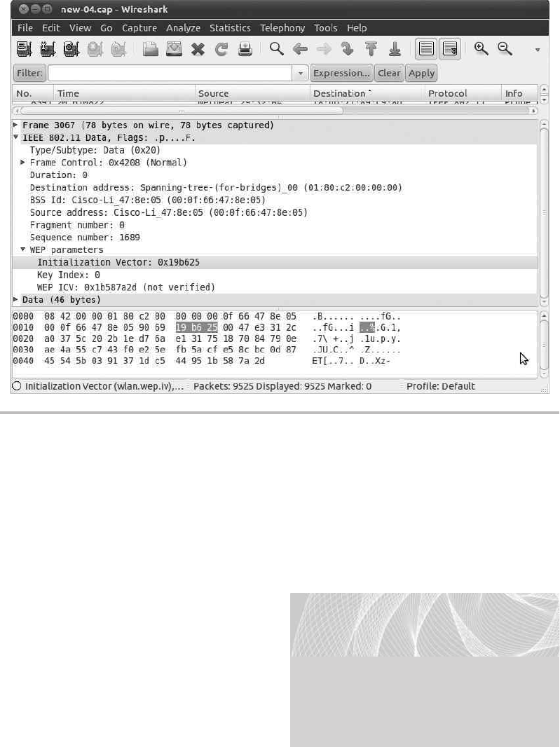Print packets icon in toolbar
This screenshot has height=747, width=560.
(245, 49)
